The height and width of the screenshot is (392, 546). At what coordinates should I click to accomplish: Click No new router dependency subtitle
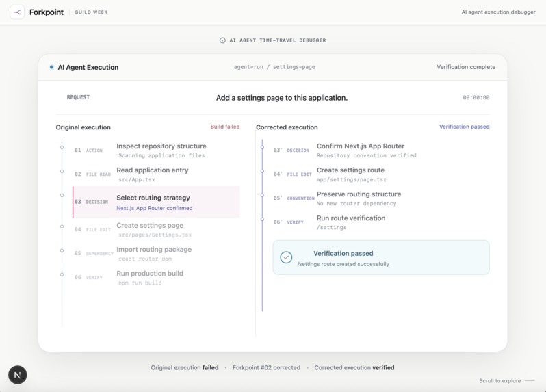click(x=356, y=204)
